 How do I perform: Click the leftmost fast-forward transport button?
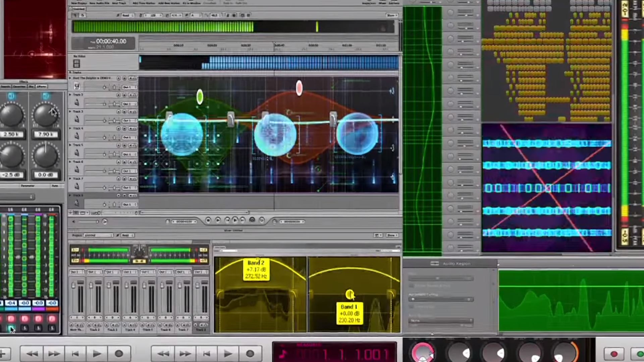(54, 354)
